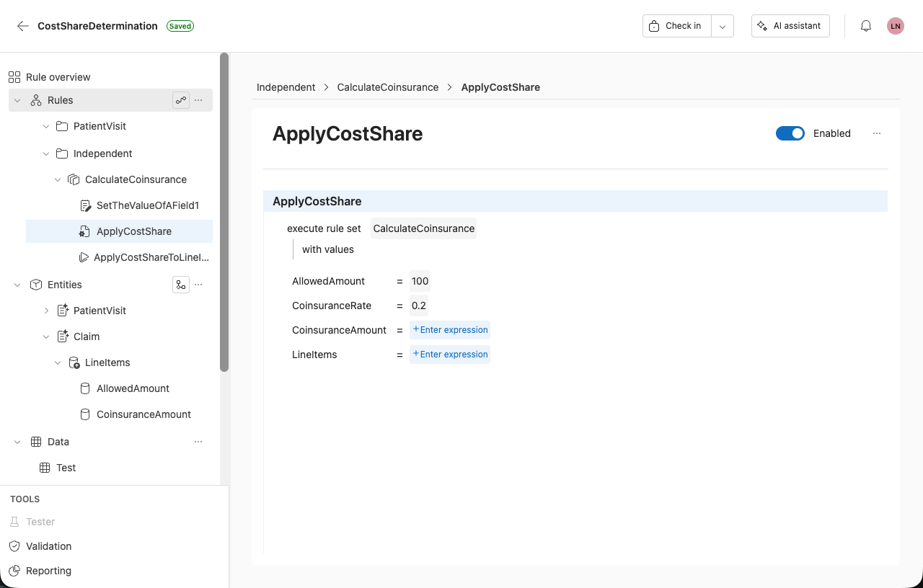The height and width of the screenshot is (588, 923).
Task: Open CalculateCoinsurance from the breadcrumb
Action: click(387, 86)
